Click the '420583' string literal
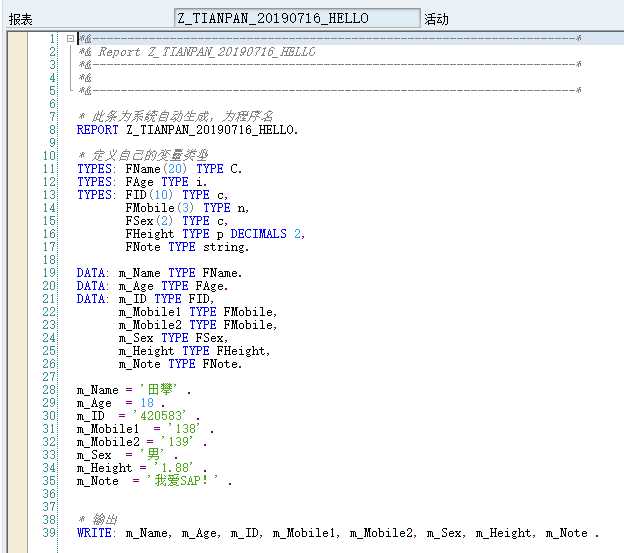Viewport: 624px width, 553px height. 159,416
